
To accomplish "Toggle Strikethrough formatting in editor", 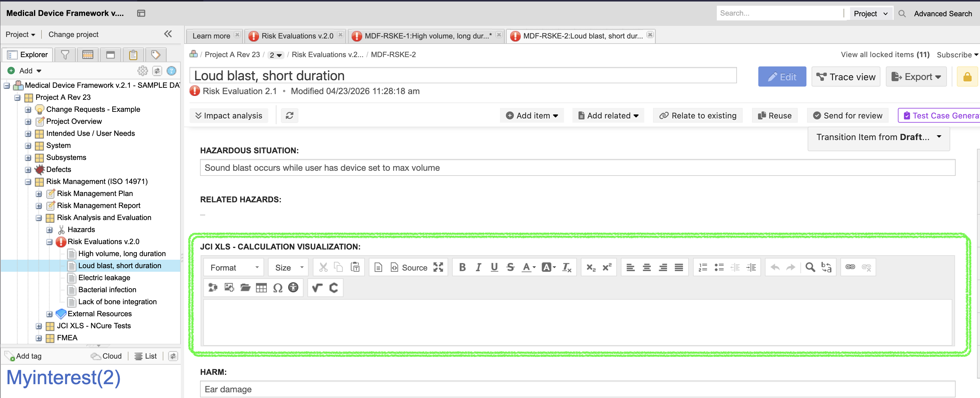I will 510,267.
